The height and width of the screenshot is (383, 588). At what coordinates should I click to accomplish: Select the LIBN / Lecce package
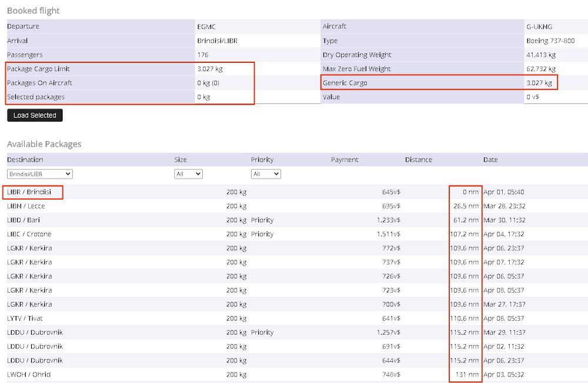coord(26,206)
